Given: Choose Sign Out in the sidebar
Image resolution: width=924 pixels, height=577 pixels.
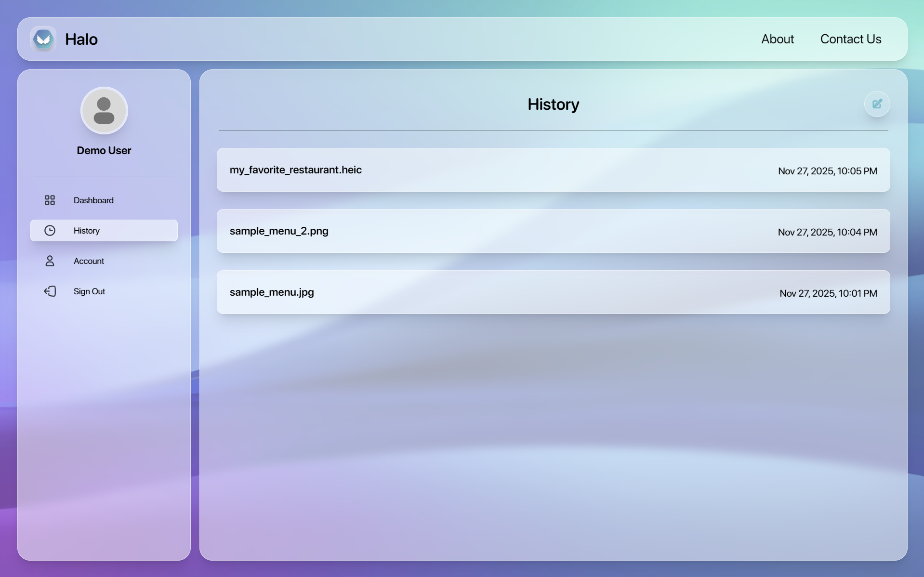Looking at the screenshot, I should 104,291.
